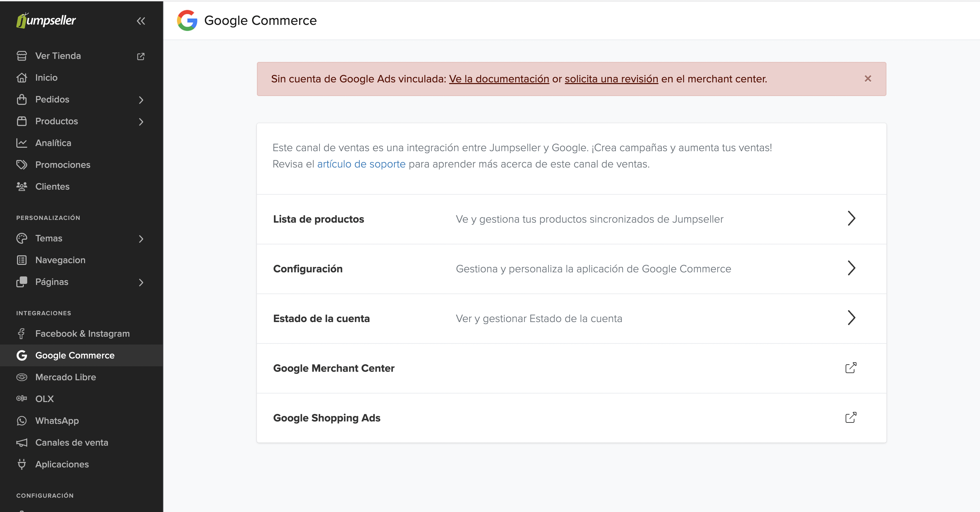980x512 pixels.
Task: Click the box icon beside Productos
Action: pos(22,121)
